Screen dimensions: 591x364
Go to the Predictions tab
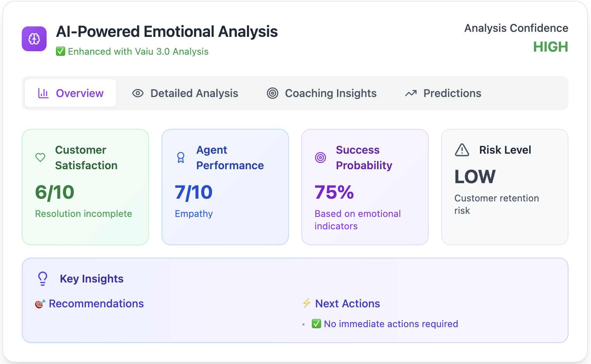click(443, 93)
